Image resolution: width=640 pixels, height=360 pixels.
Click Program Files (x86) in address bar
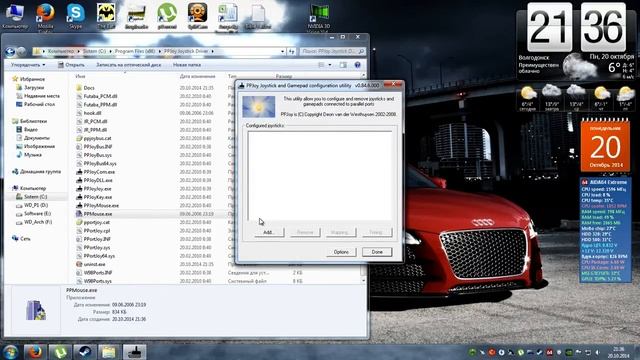(135, 51)
